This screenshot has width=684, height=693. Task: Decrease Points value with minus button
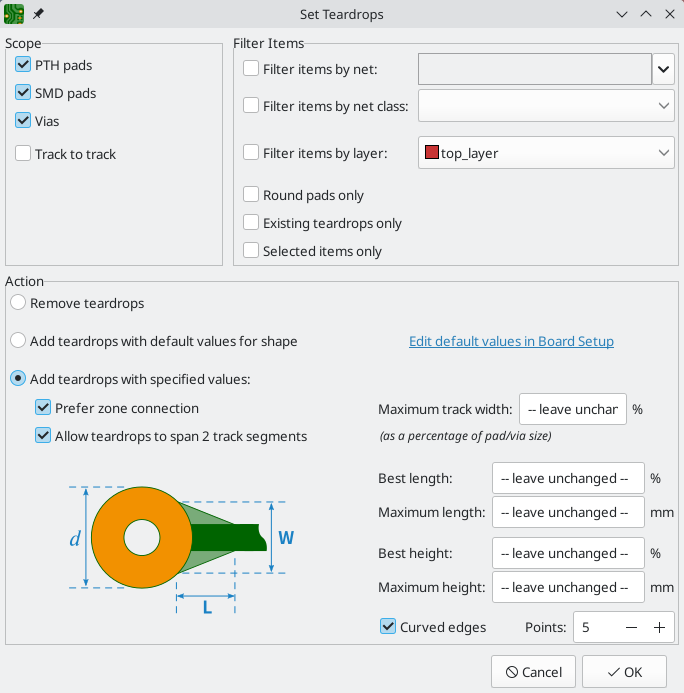[x=631, y=627]
